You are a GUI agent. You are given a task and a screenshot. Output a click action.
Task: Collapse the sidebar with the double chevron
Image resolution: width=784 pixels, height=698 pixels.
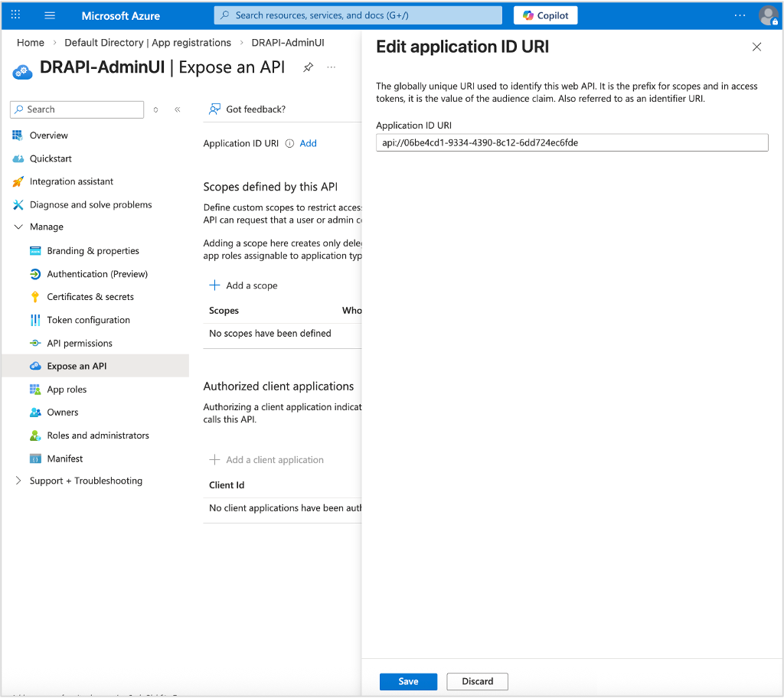(177, 109)
